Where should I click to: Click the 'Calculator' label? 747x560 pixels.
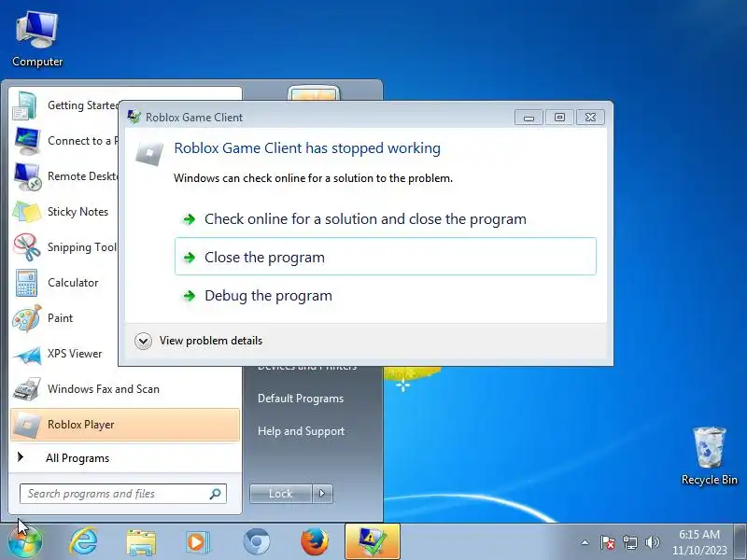(x=73, y=283)
